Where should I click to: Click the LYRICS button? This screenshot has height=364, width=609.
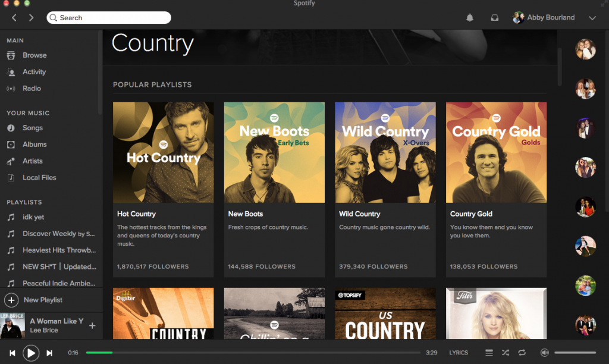458,353
